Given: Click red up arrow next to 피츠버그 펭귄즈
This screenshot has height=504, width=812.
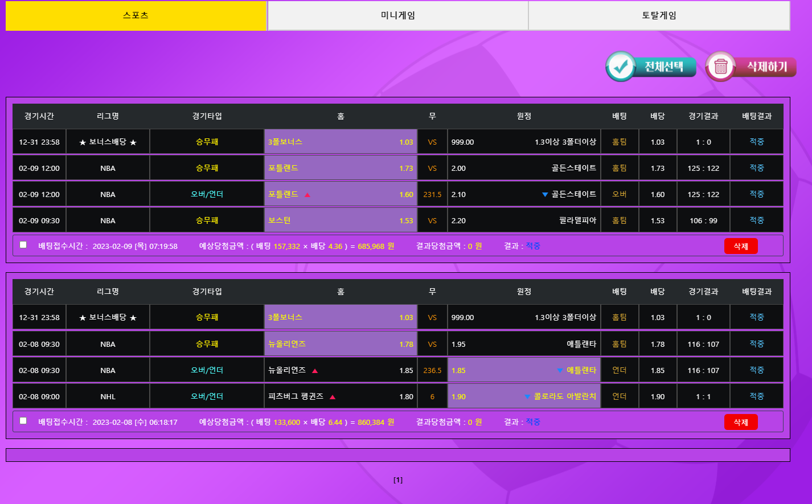Looking at the screenshot, I should pos(333,397).
